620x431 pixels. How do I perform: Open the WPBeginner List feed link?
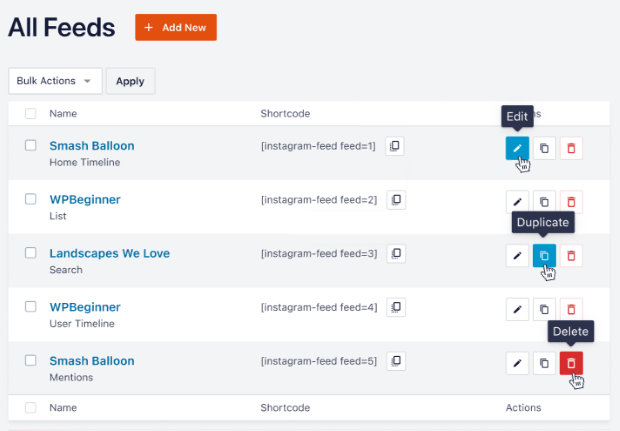click(85, 200)
